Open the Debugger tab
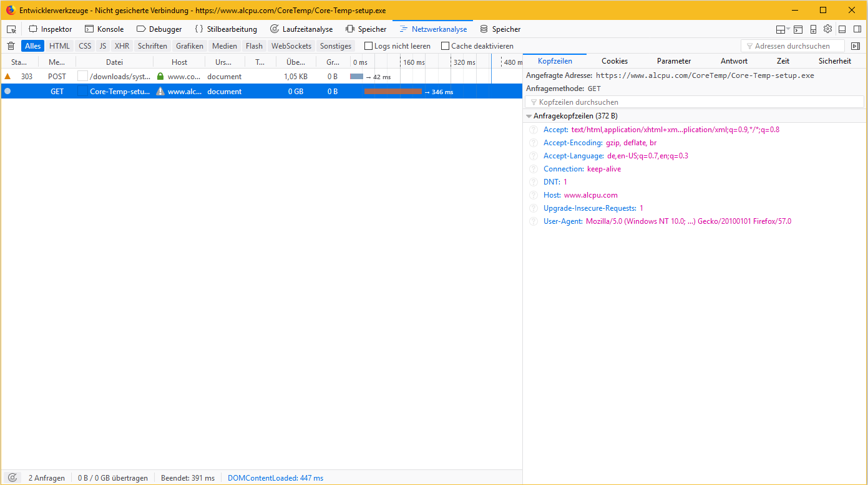This screenshot has height=485, width=868. [x=159, y=29]
